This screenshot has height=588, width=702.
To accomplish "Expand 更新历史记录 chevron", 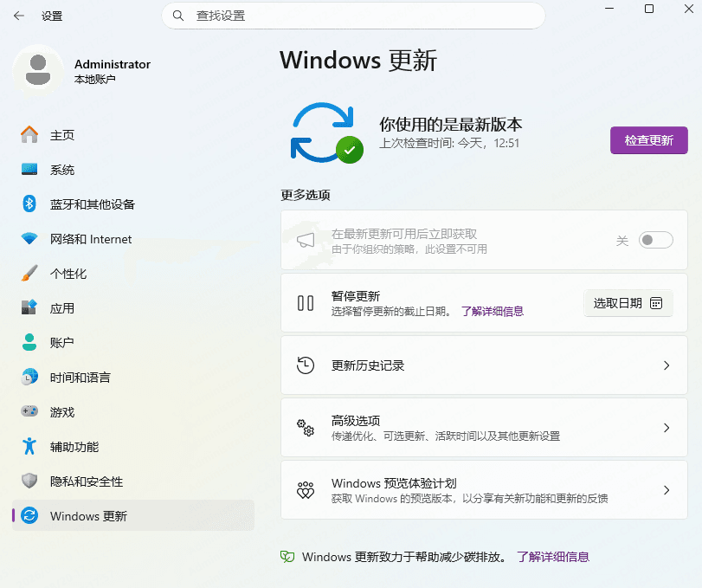I will click(x=667, y=365).
